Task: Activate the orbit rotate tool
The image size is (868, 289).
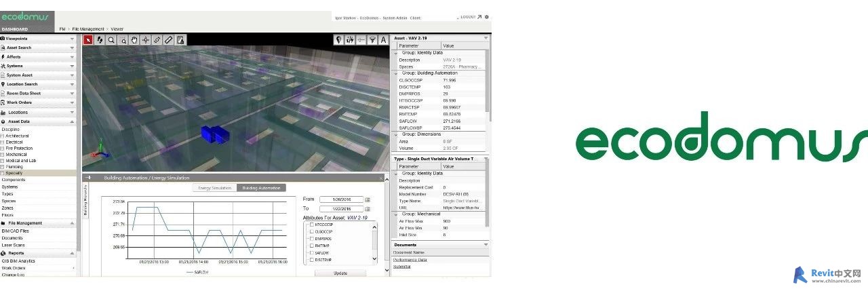Action: coord(157,40)
